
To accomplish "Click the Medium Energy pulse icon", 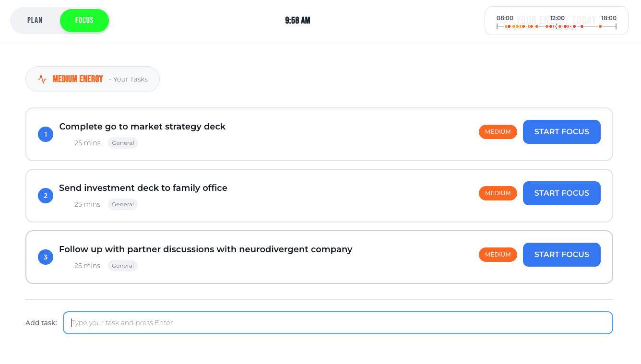I will pyautogui.click(x=42, y=79).
